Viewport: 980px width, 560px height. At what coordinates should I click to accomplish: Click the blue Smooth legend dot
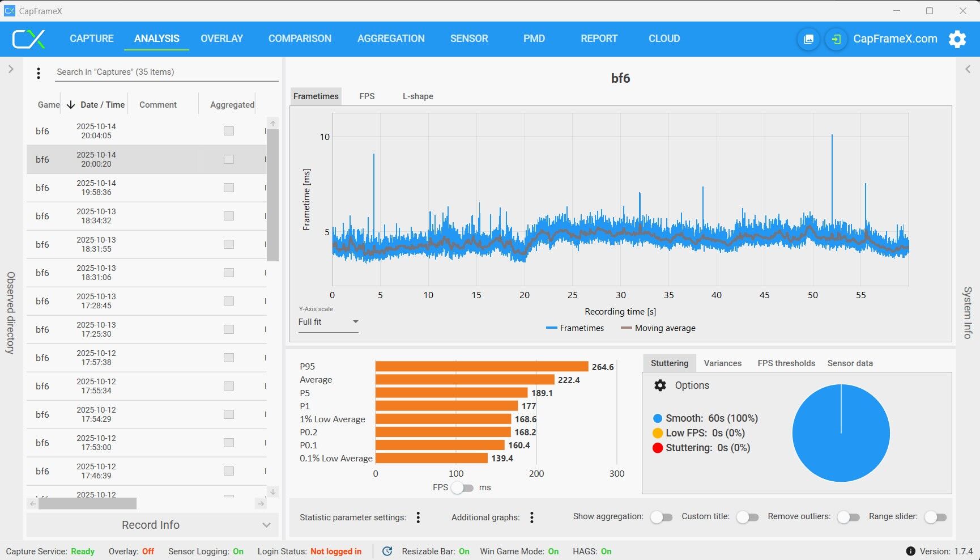point(658,418)
